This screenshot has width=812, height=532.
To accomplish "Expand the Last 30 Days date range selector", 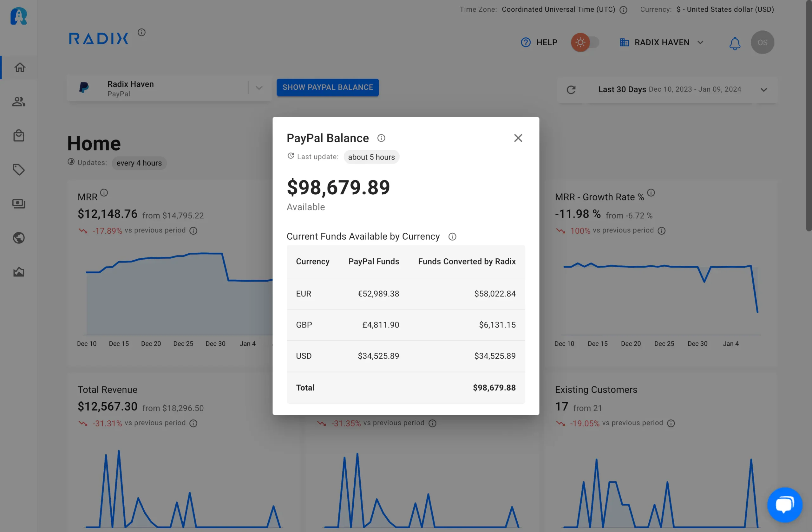I will coord(764,90).
